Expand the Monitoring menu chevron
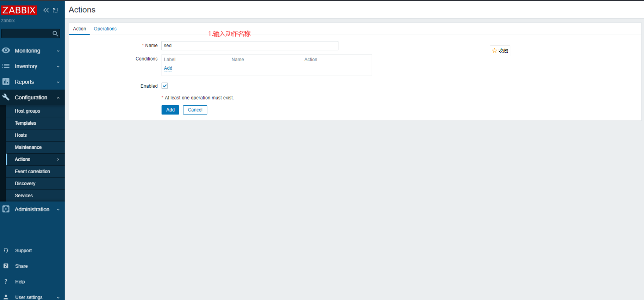Screen dimensions: 644x300 point(58,51)
